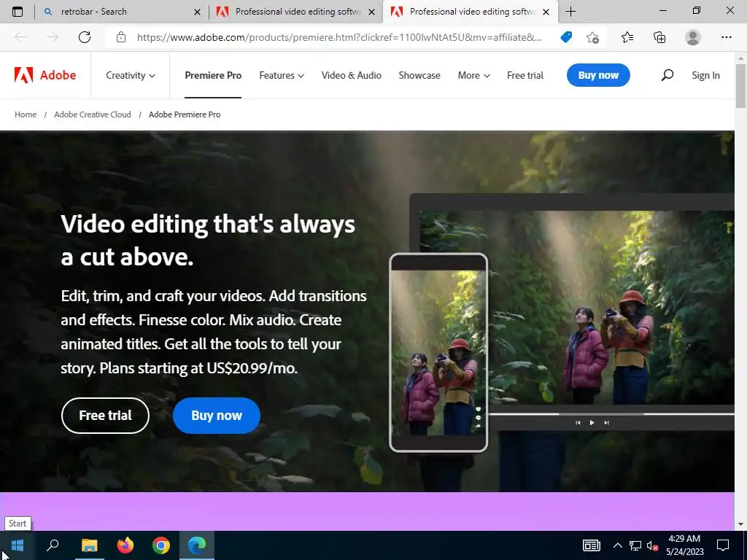Click the phone mockup video thumbnail
The height and width of the screenshot is (560, 747).
[x=438, y=353]
